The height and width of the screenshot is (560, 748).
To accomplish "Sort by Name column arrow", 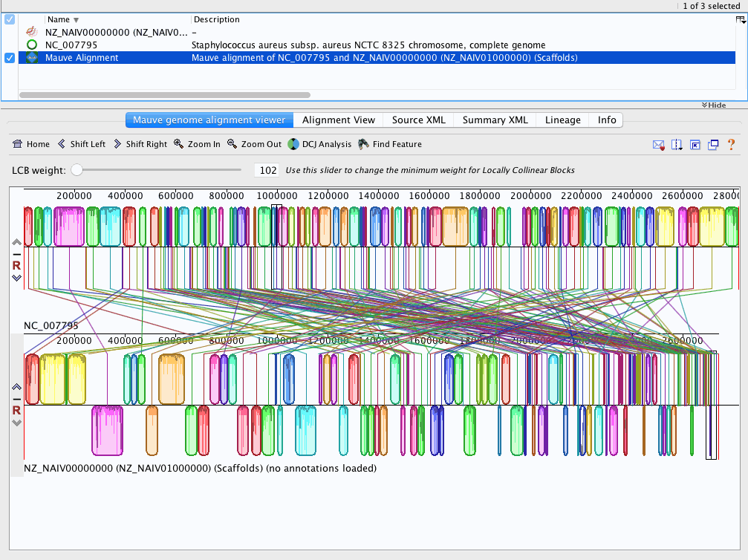I will pos(76,20).
